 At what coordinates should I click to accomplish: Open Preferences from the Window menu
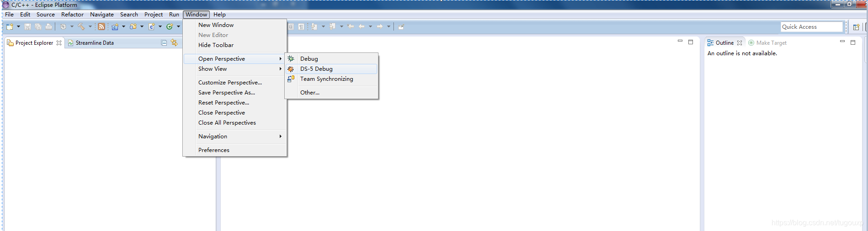pos(235,150)
